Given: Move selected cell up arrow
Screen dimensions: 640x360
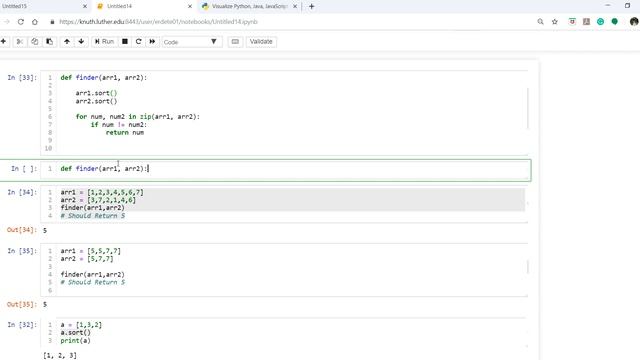Looking at the screenshot, I should 67,42.
